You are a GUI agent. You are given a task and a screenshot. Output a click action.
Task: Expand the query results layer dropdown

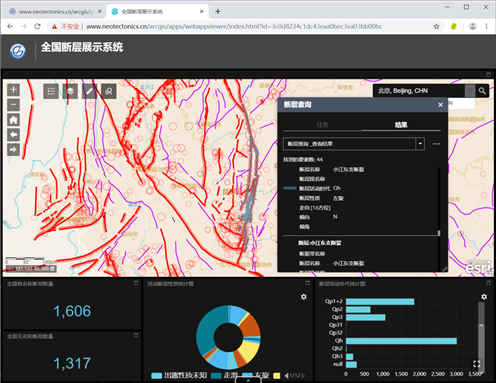(x=420, y=144)
